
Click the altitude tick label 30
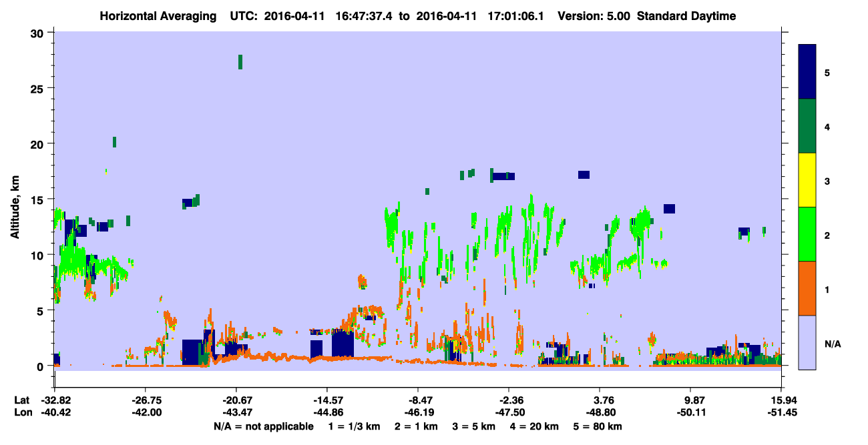37,33
